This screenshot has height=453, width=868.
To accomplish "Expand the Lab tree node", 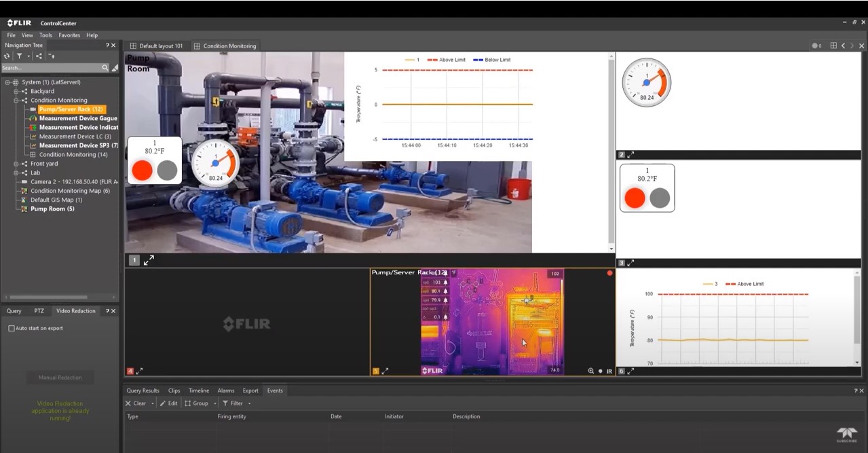I will point(16,173).
